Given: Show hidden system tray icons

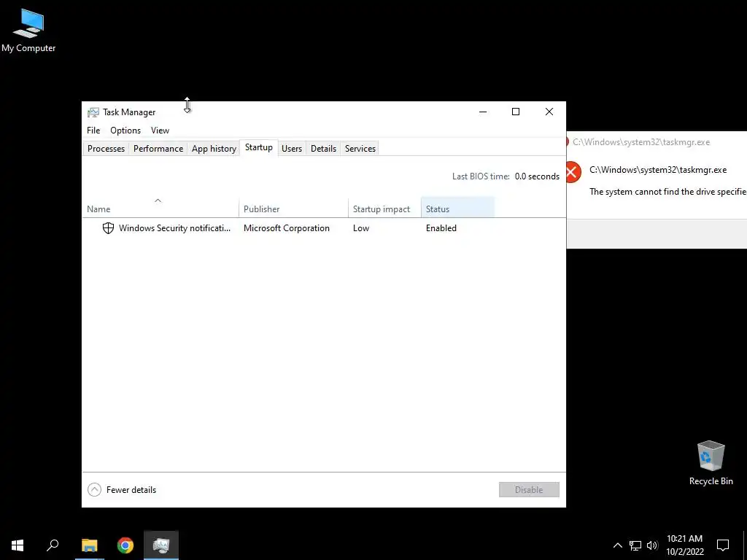Looking at the screenshot, I should click(x=617, y=545).
